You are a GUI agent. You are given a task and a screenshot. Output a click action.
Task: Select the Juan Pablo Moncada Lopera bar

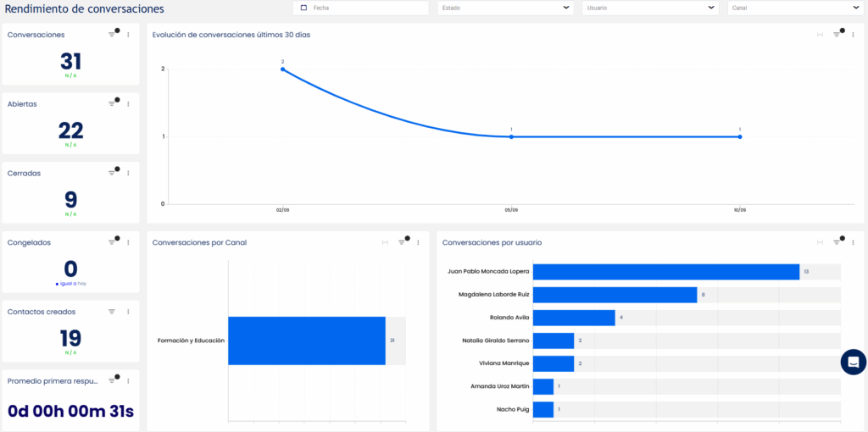(666, 272)
